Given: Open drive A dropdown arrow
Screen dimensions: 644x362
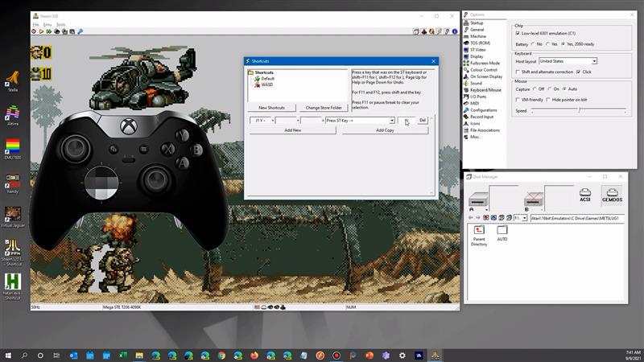Looking at the screenshot, I should point(486,210).
